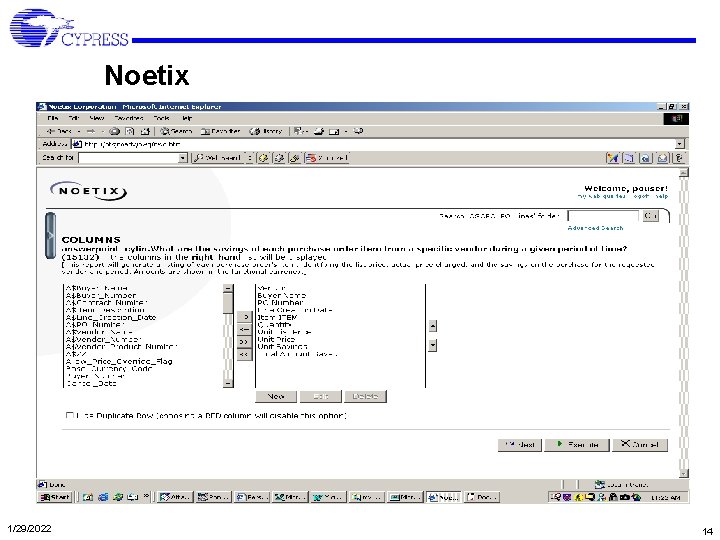This screenshot has width=720, height=540.
Task: Open the Advanced Search link
Action: click(595, 228)
